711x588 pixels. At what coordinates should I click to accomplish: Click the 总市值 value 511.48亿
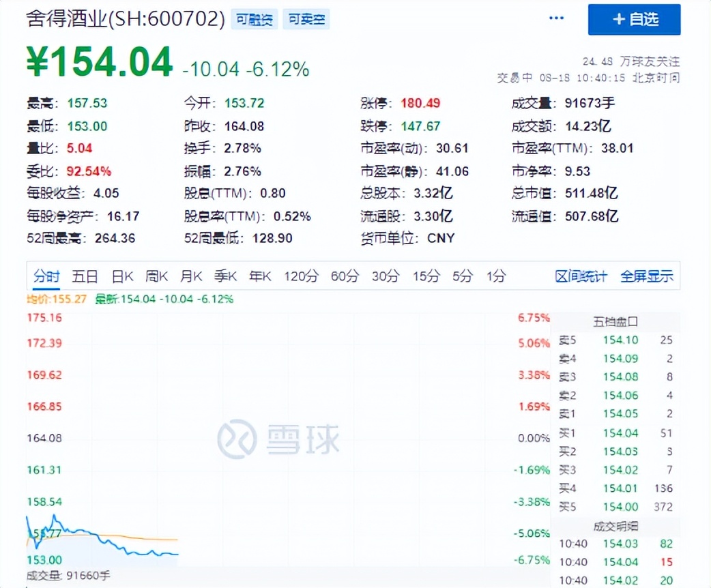[591, 193]
